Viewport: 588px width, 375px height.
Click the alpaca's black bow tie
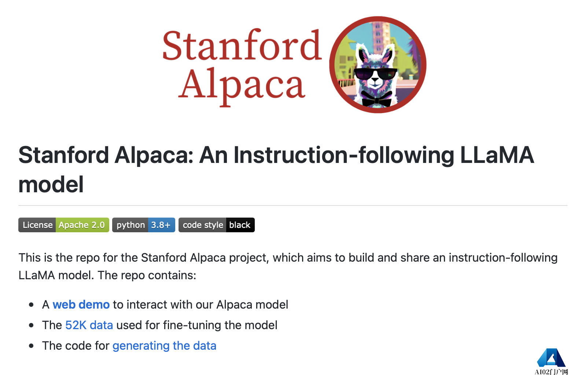(376, 99)
